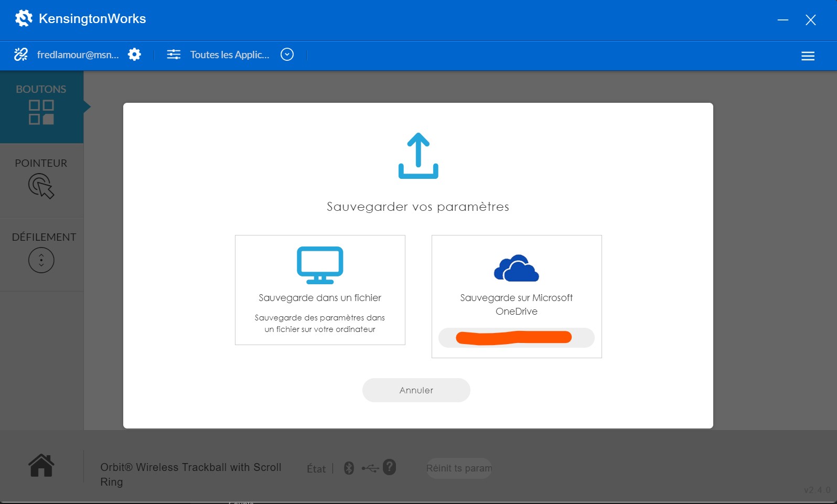Switch to the DÉFILEMENT tab

(x=41, y=254)
